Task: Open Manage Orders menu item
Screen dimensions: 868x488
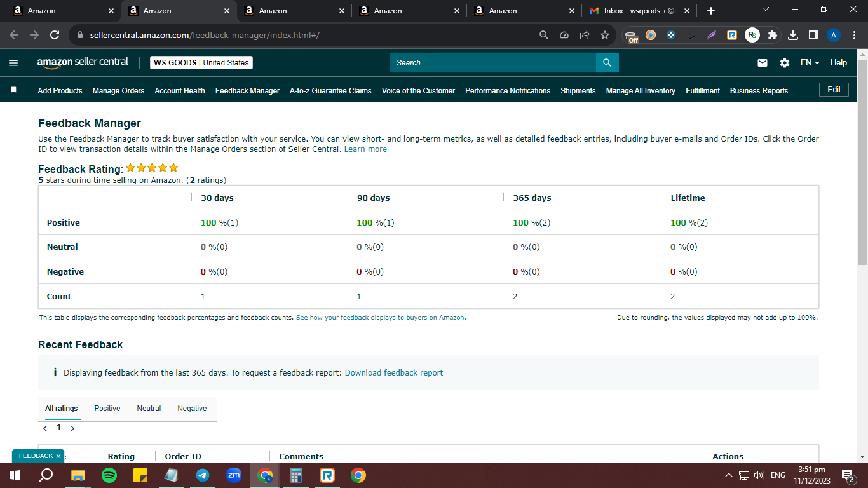Action: [118, 91]
